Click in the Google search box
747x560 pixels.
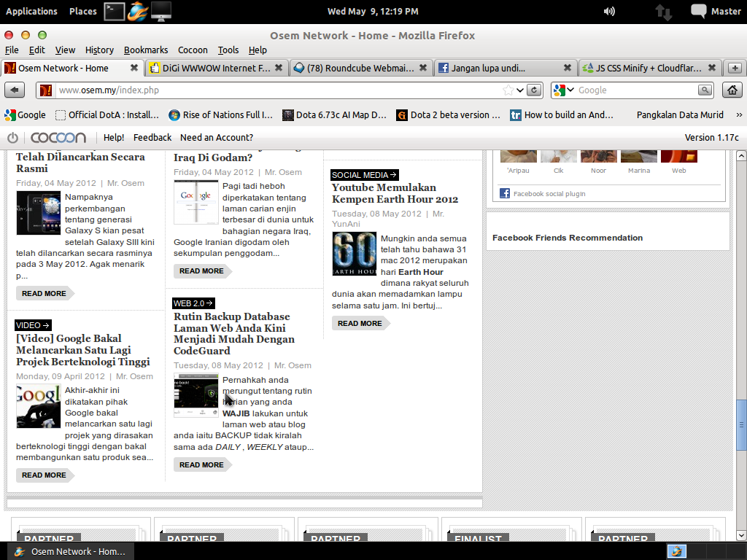point(637,90)
